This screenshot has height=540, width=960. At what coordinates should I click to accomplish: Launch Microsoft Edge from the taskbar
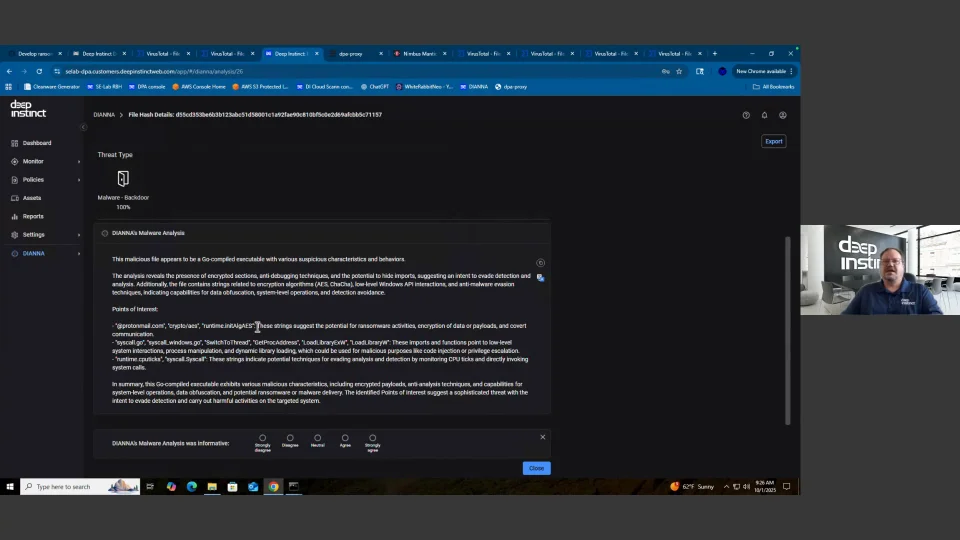pos(192,487)
